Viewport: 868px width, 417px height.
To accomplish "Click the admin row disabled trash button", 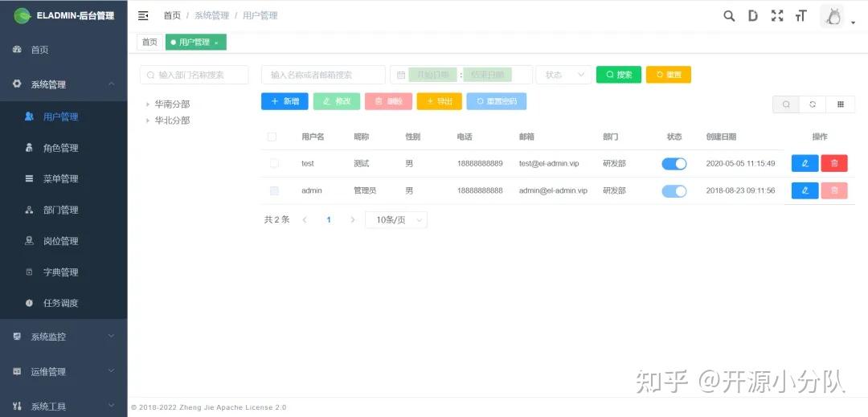I will (834, 190).
